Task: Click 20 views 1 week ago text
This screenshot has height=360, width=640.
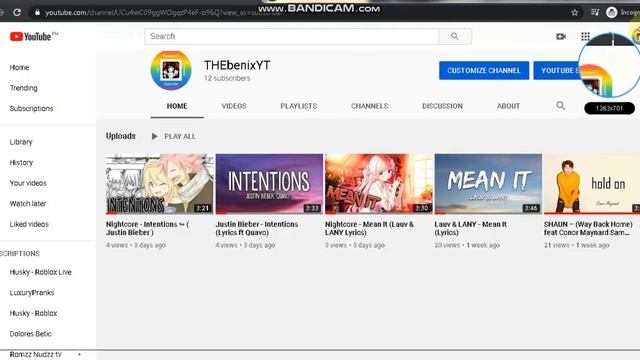Action: (x=467, y=245)
